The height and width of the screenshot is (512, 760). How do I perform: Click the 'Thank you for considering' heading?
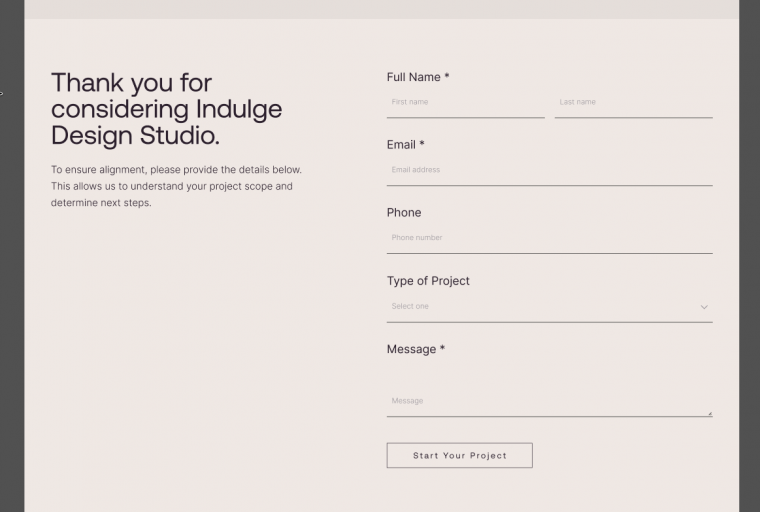[167, 109]
